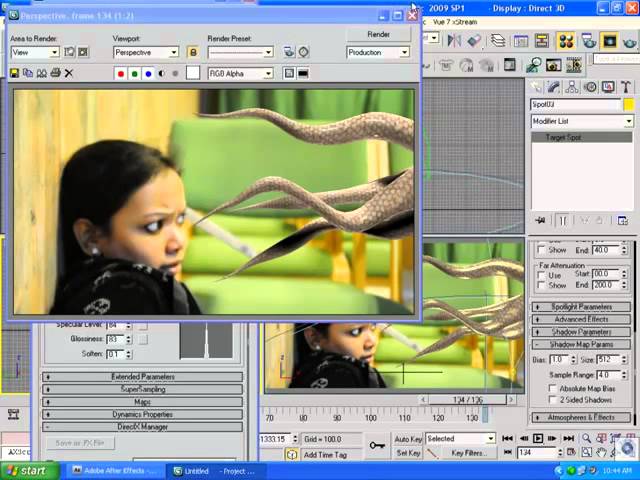Open the RGB Alpha channel dropdown
The width and height of the screenshot is (640, 480).
coord(240,74)
